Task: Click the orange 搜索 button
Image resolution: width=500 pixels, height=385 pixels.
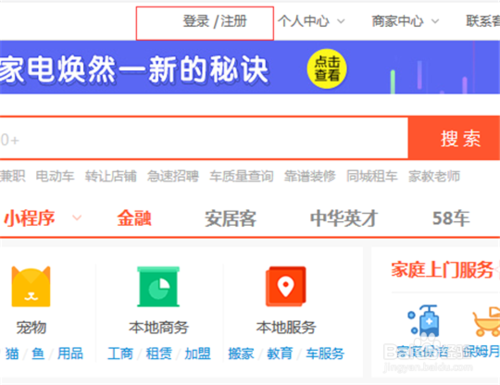Action: [x=454, y=138]
